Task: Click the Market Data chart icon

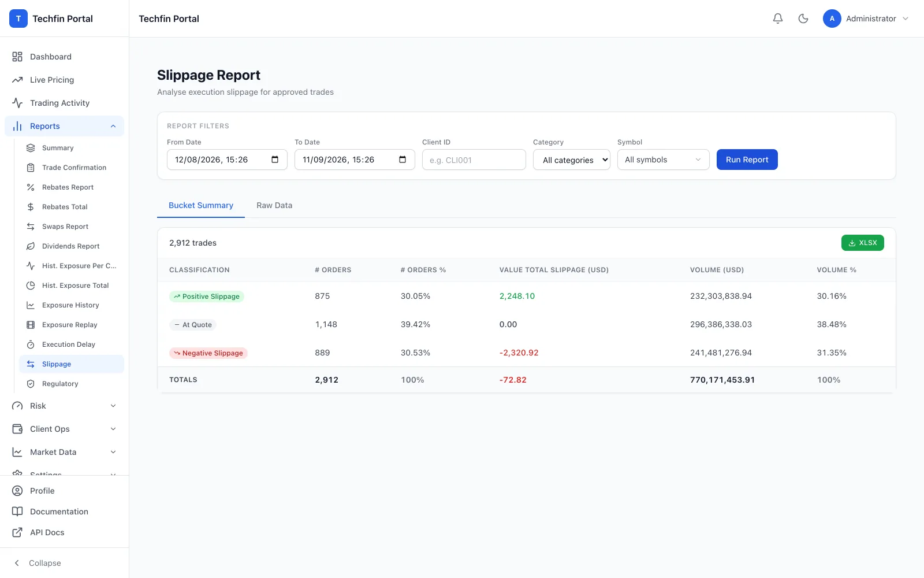Action: [17, 452]
